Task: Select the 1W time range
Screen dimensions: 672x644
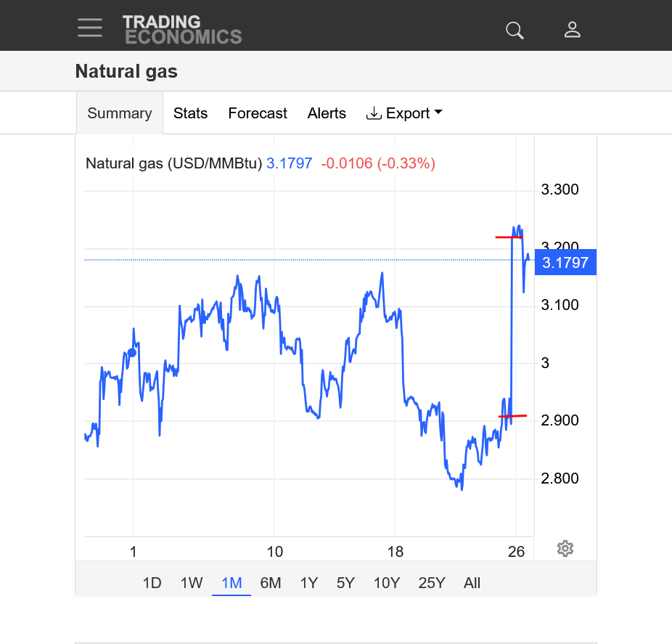Action: (x=192, y=583)
